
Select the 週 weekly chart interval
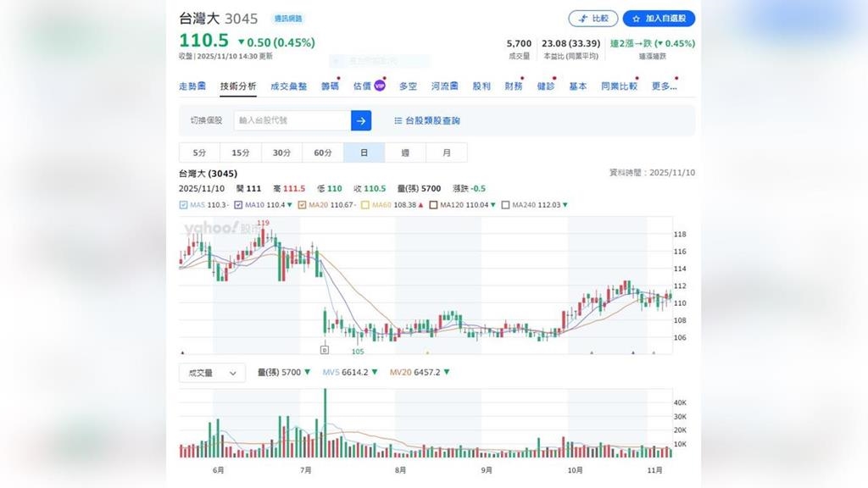[x=405, y=152]
